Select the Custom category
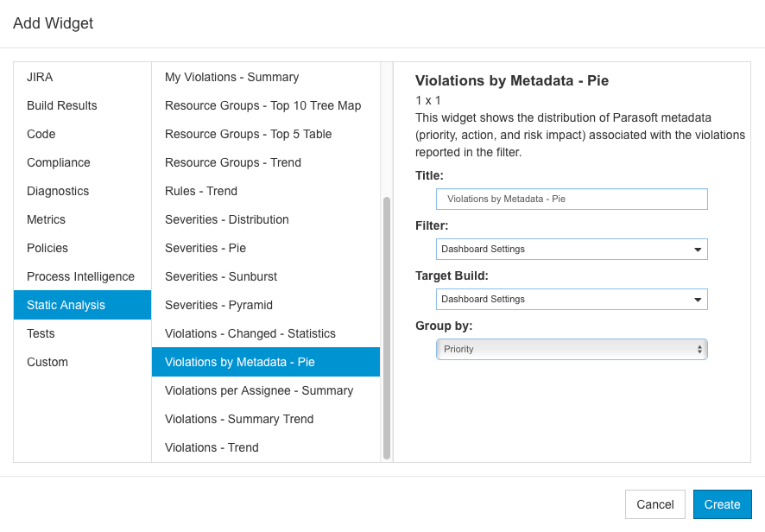This screenshot has height=532, width=765. [x=82, y=362]
